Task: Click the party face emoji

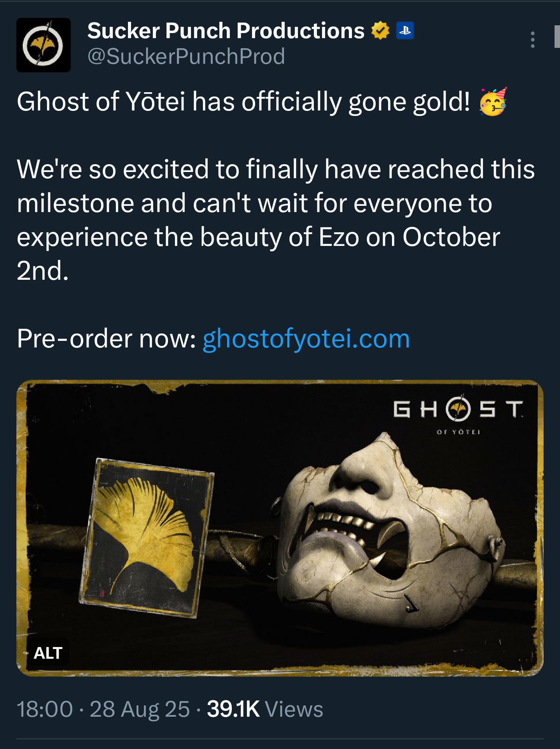Action: point(493,102)
